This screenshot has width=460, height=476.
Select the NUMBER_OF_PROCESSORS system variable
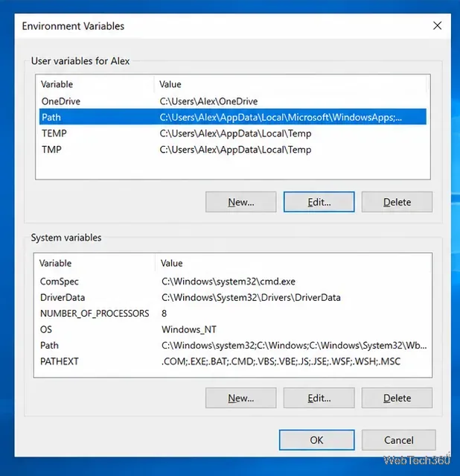pos(233,314)
